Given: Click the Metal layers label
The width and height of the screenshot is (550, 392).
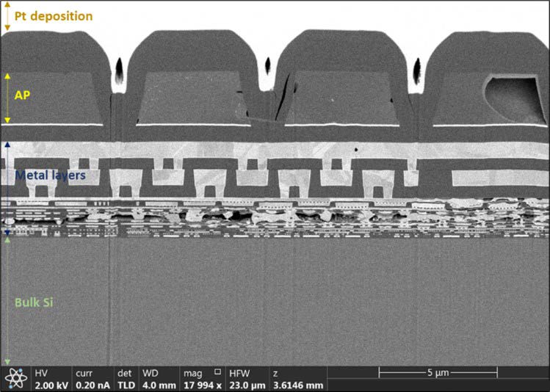Looking at the screenshot, I should coord(51,175).
